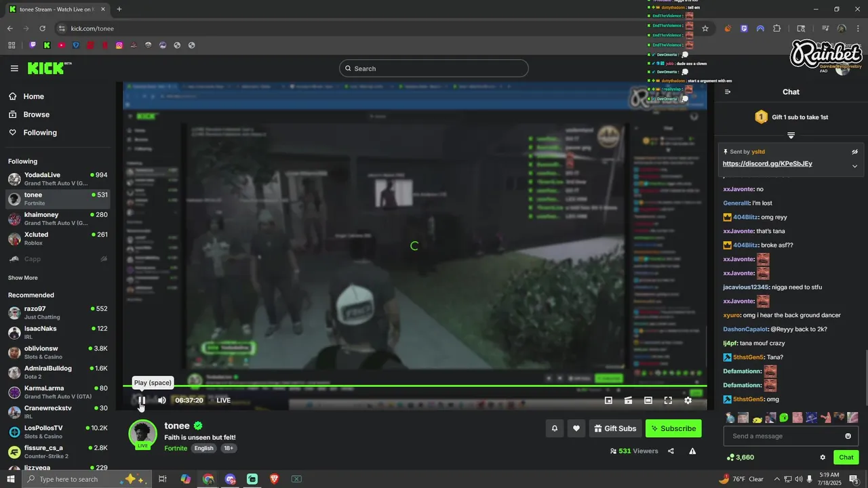Viewport: 868px width, 488px height.
Task: Collapse the chat panel icon
Action: click(x=728, y=92)
